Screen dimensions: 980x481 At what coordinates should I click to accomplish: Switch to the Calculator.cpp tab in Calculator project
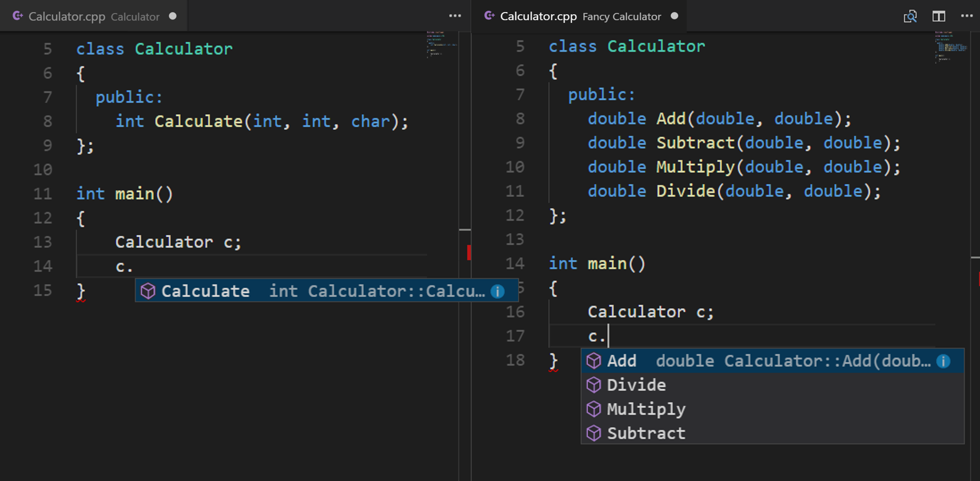pos(94,16)
